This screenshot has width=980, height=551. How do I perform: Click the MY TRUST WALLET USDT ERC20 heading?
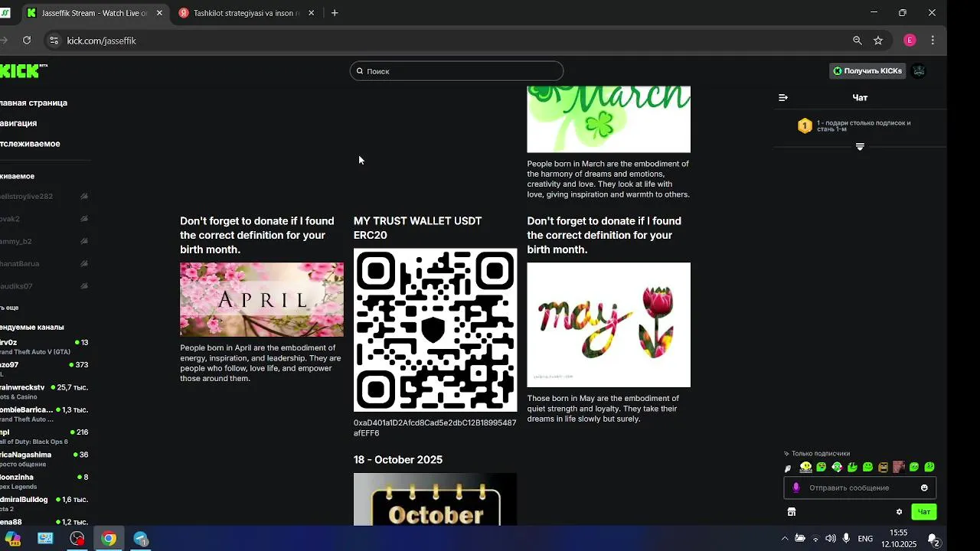418,228
